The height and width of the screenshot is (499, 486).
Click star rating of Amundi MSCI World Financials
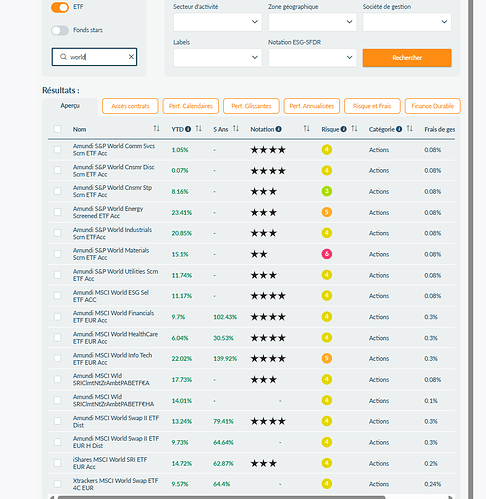(x=268, y=317)
